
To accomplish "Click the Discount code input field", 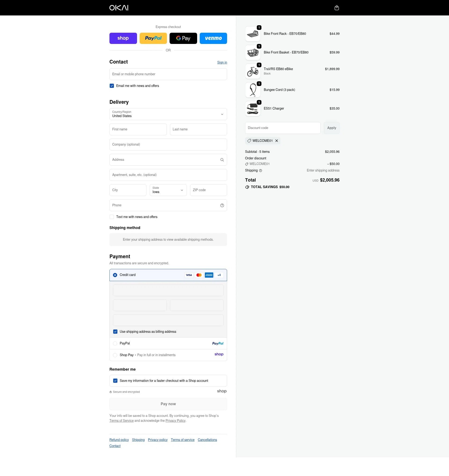I will pos(282,128).
